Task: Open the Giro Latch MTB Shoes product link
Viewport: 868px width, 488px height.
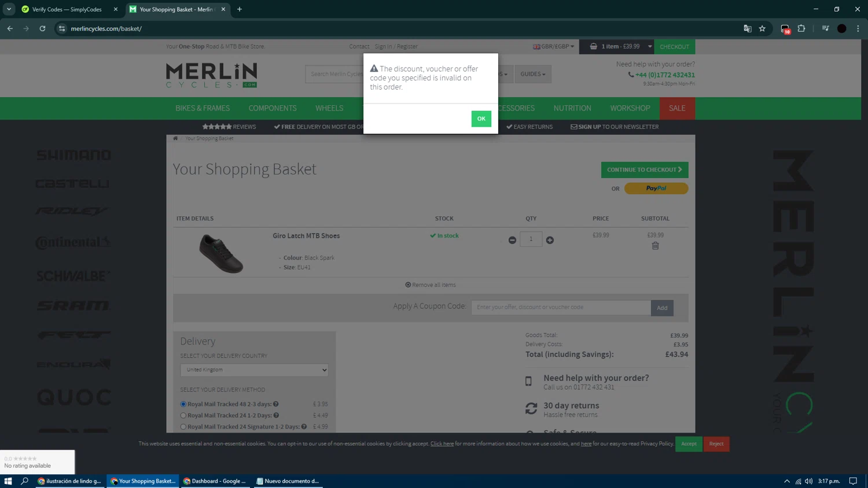Action: [x=306, y=236]
